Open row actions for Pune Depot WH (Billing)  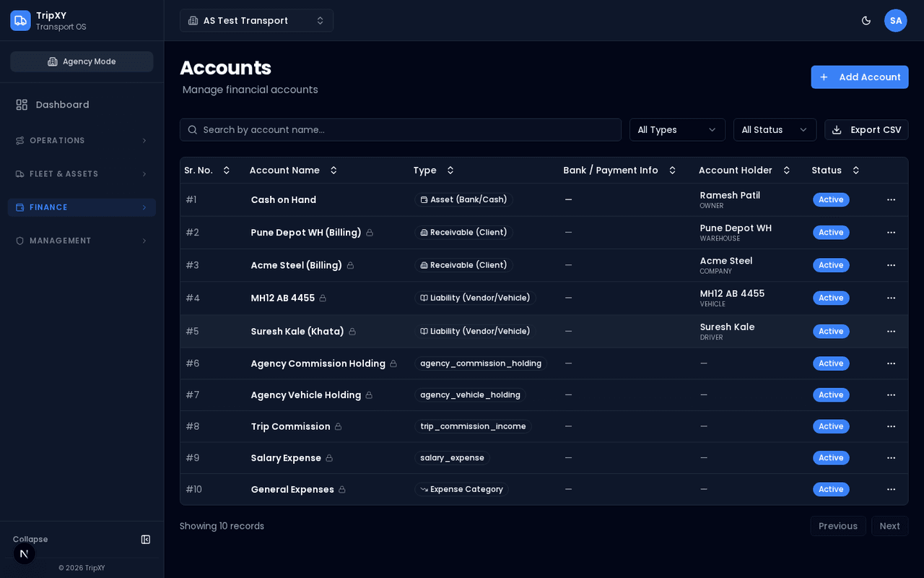[892, 233]
